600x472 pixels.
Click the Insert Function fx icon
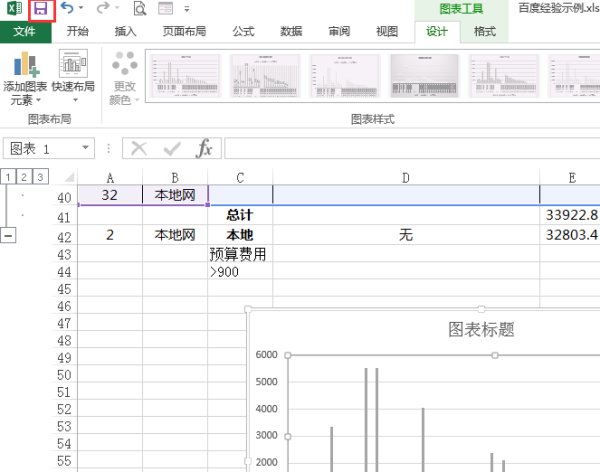(x=204, y=148)
